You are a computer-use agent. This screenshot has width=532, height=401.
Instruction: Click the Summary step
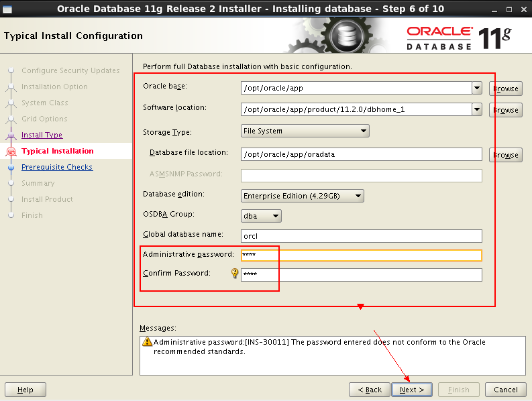(38, 184)
